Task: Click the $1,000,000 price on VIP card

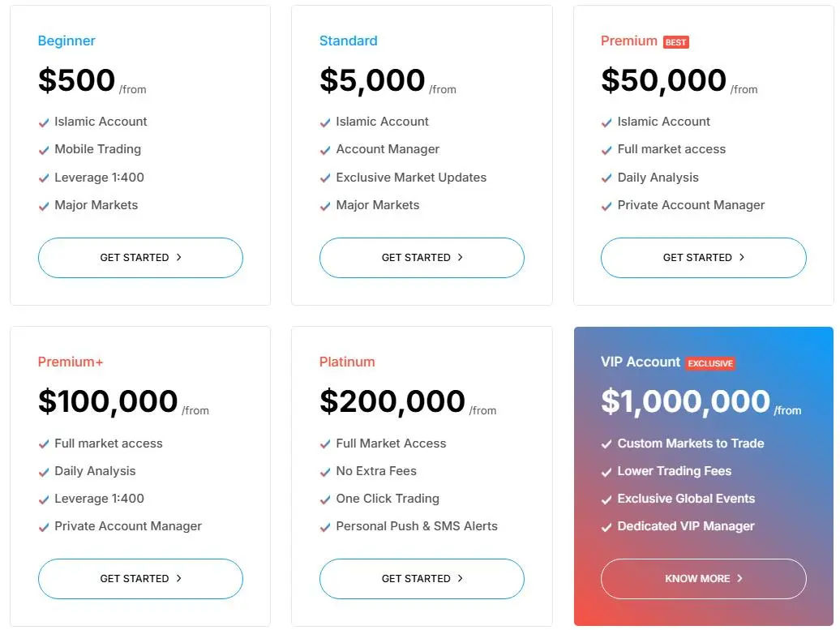Action: [685, 401]
